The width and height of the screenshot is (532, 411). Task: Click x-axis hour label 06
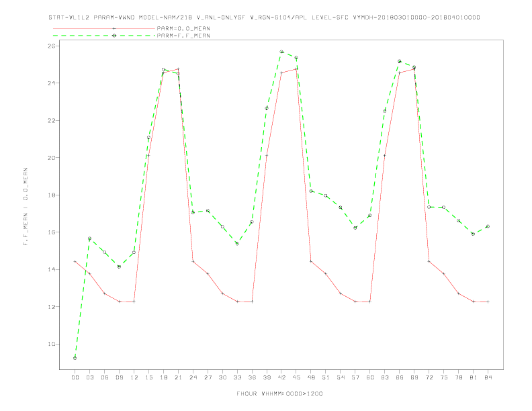[105, 377]
